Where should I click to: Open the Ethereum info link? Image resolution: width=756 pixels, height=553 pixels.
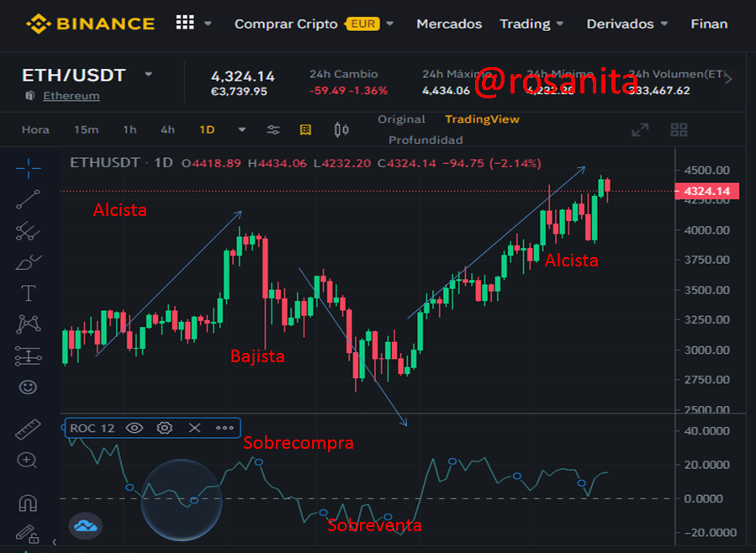coord(71,96)
